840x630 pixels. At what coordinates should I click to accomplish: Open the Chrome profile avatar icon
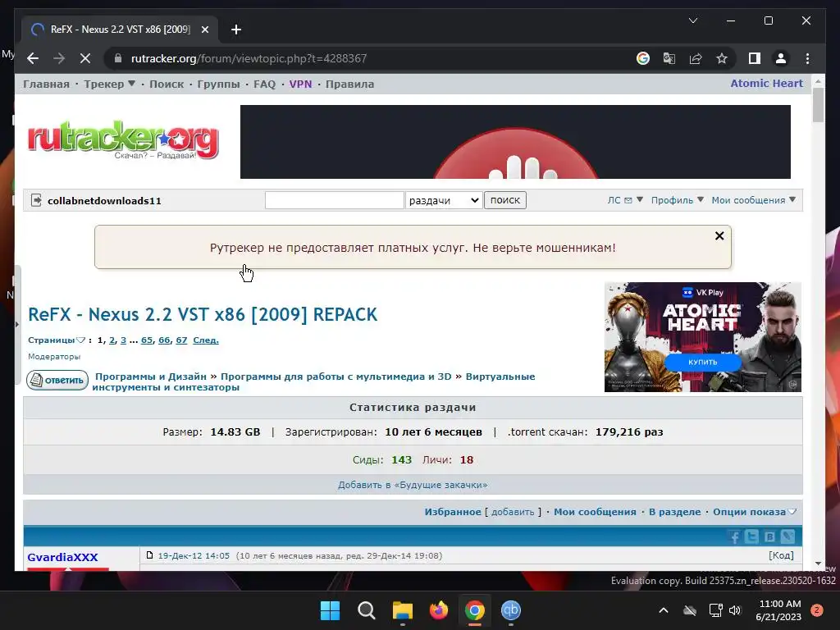point(781,58)
